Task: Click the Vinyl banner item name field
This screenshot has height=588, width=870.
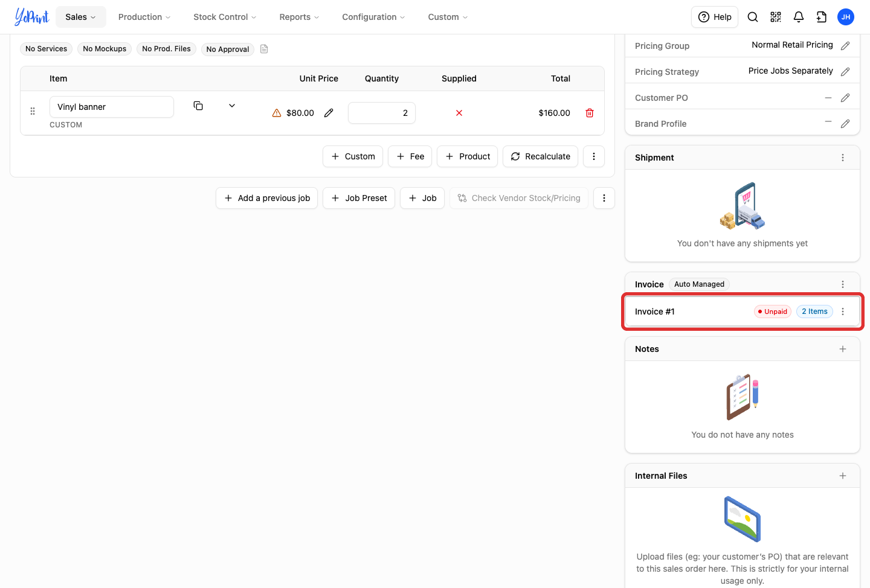Action: tap(112, 107)
